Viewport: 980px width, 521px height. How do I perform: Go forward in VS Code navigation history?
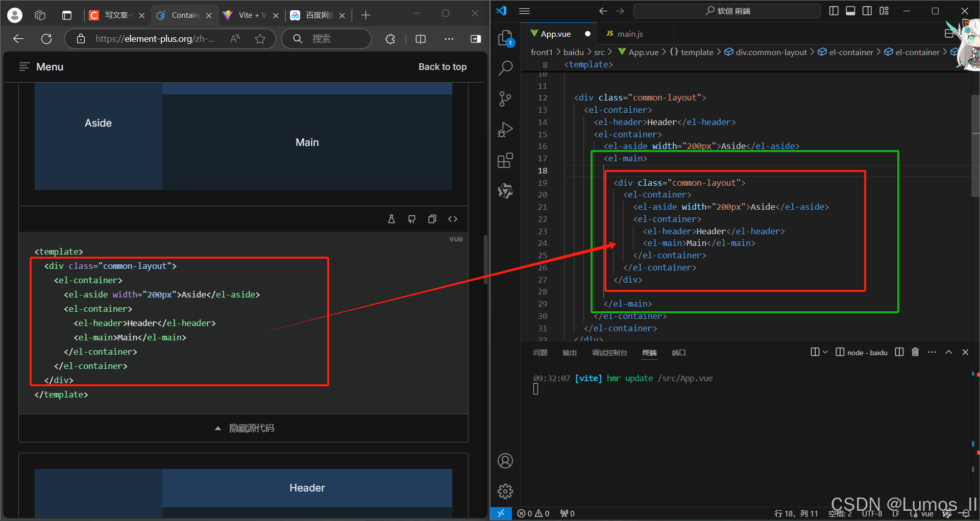(x=620, y=11)
